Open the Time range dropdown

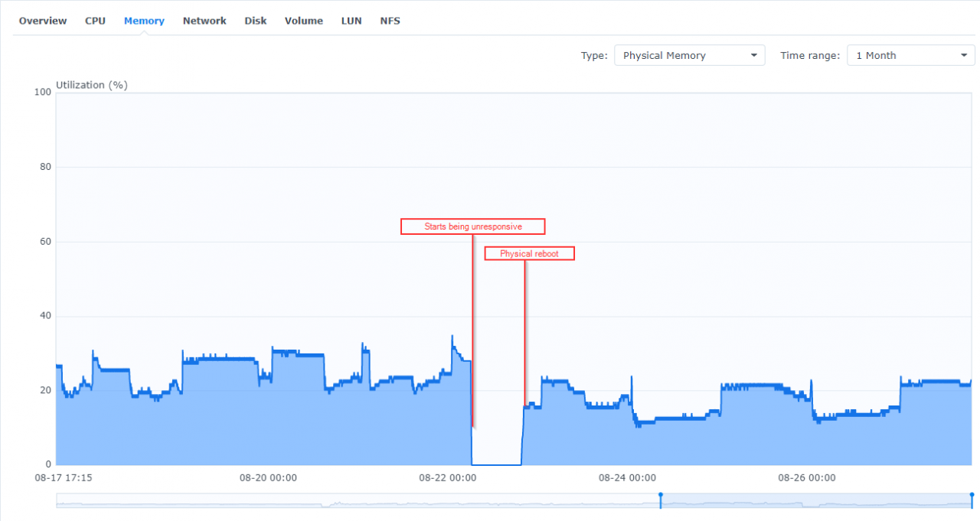point(910,55)
